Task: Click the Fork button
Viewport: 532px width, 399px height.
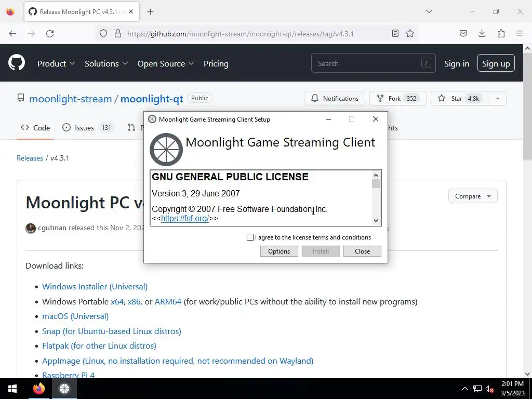Action: click(397, 98)
